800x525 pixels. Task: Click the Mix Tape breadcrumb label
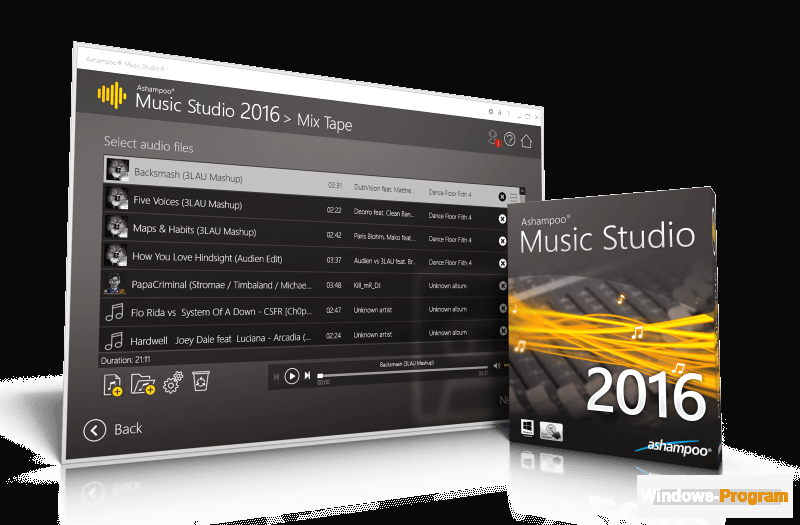(x=324, y=122)
